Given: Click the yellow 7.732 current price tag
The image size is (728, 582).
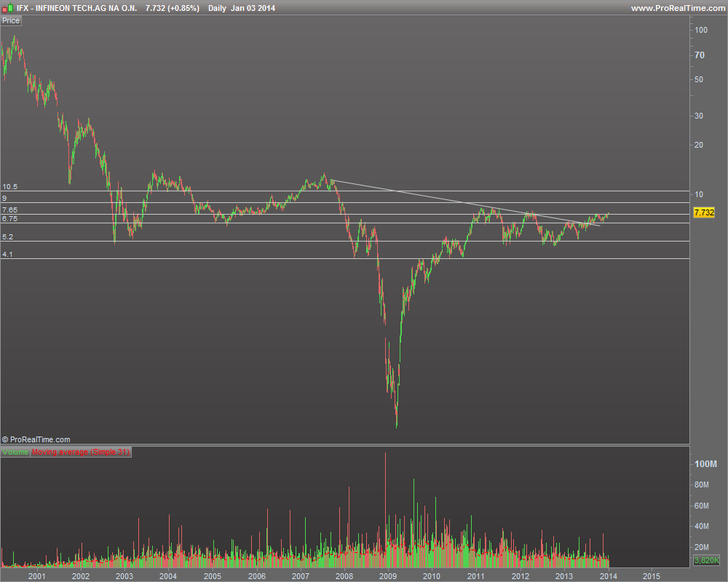Looking at the screenshot, I should coord(704,212).
